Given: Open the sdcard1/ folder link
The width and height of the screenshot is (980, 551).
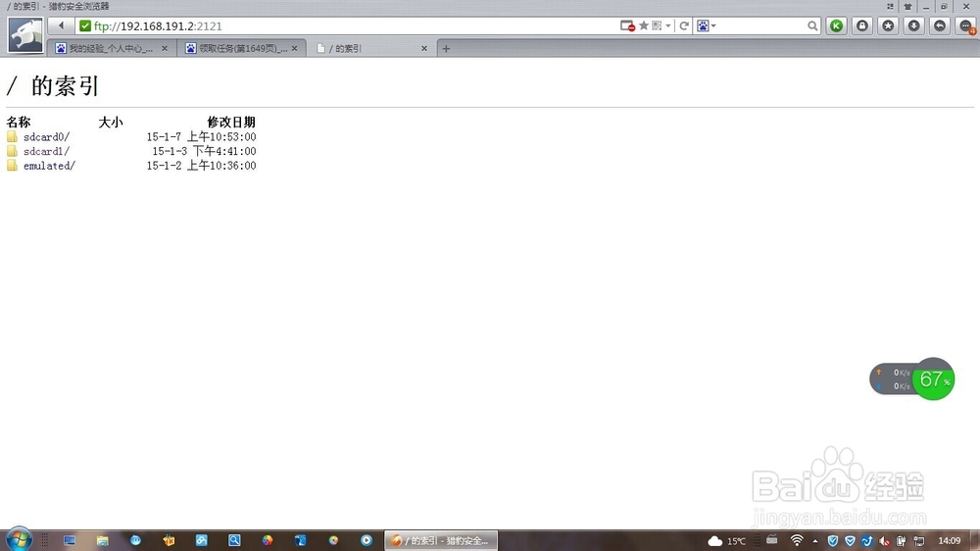Looking at the screenshot, I should coord(46,151).
